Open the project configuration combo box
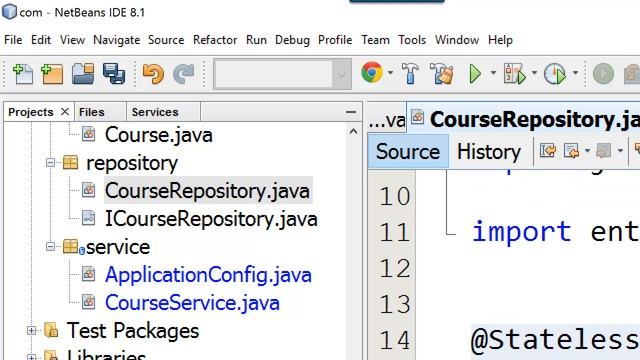 pos(282,74)
